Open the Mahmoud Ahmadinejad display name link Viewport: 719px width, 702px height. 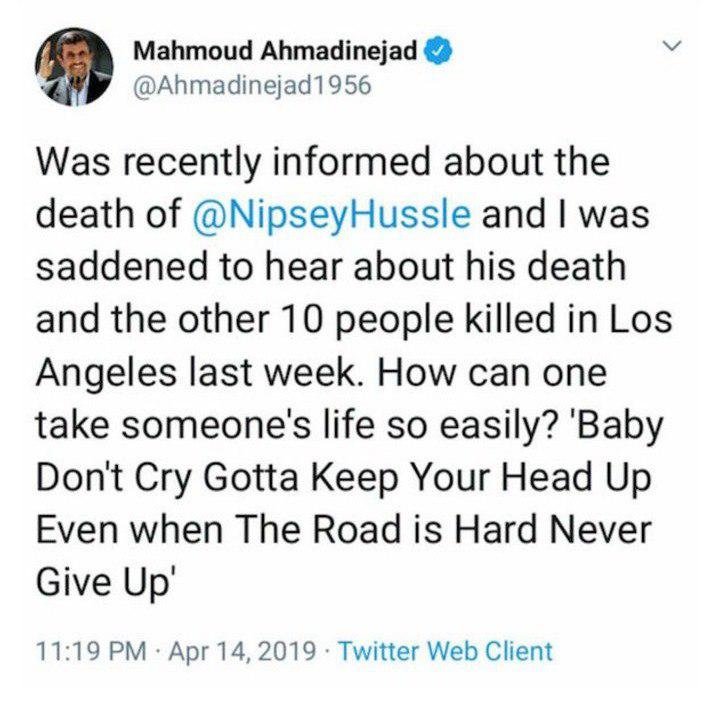pyautogui.click(x=274, y=52)
